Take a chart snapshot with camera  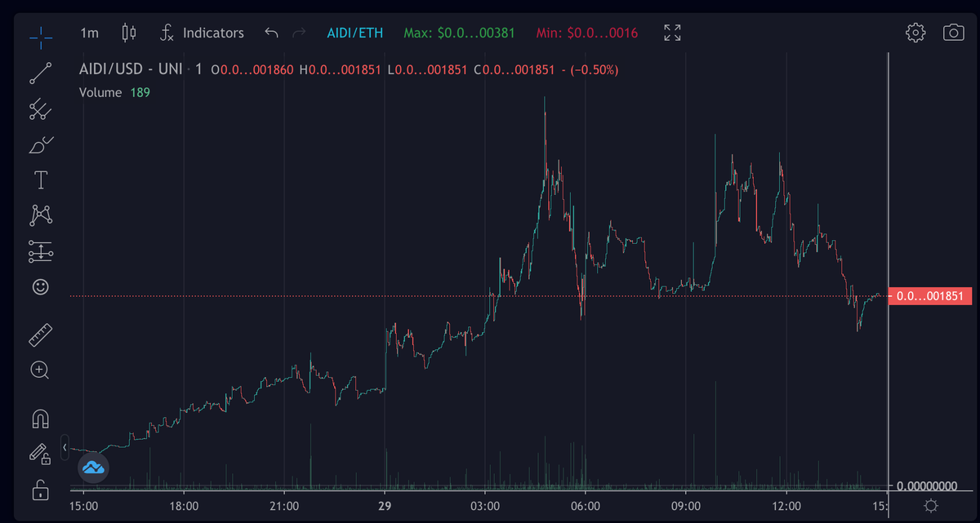(953, 33)
